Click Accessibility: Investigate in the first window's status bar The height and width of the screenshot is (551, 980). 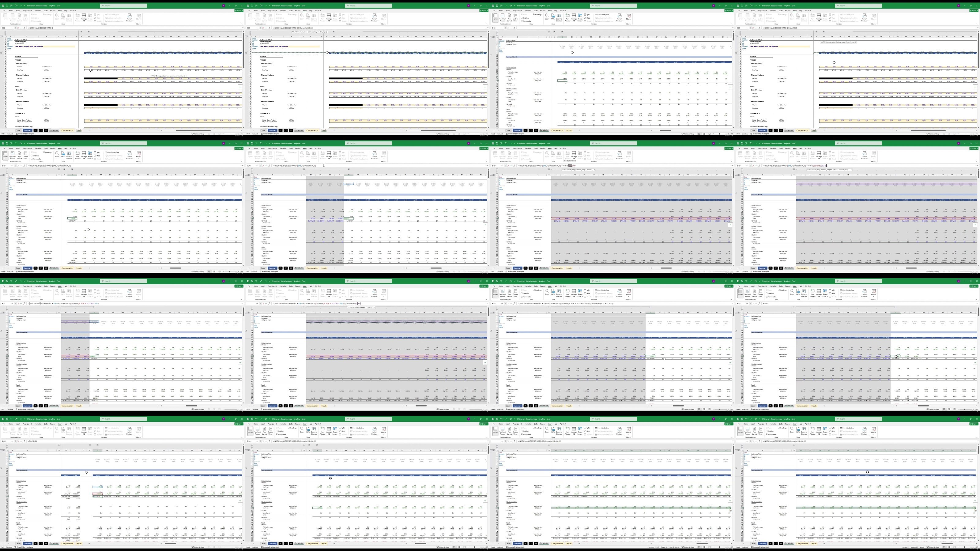25,134
